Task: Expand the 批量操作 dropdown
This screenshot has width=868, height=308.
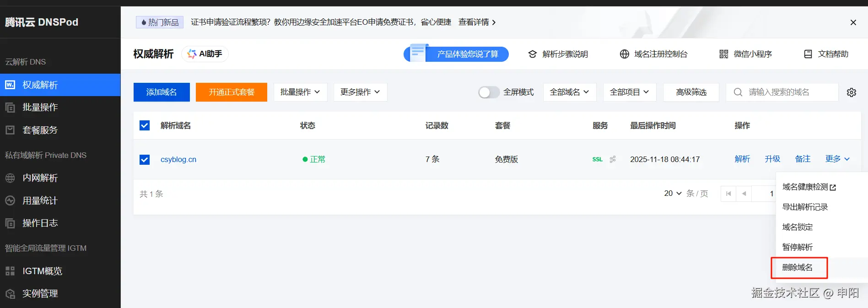Action: pyautogui.click(x=300, y=92)
